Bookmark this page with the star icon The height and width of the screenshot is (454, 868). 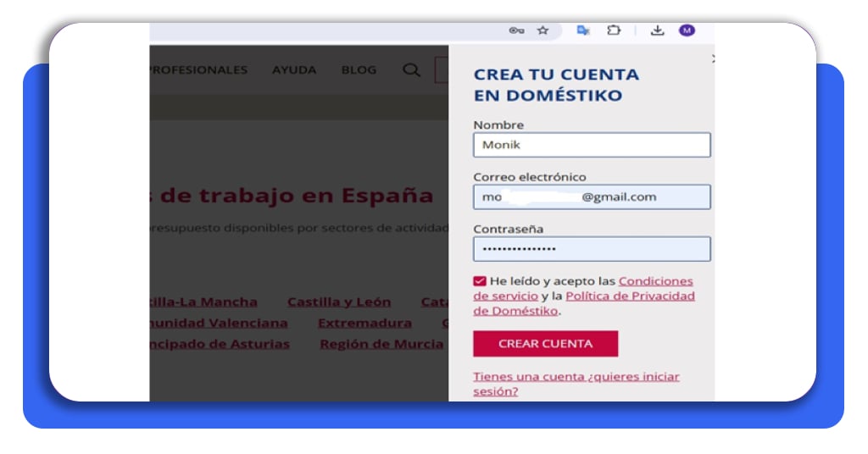pyautogui.click(x=542, y=30)
